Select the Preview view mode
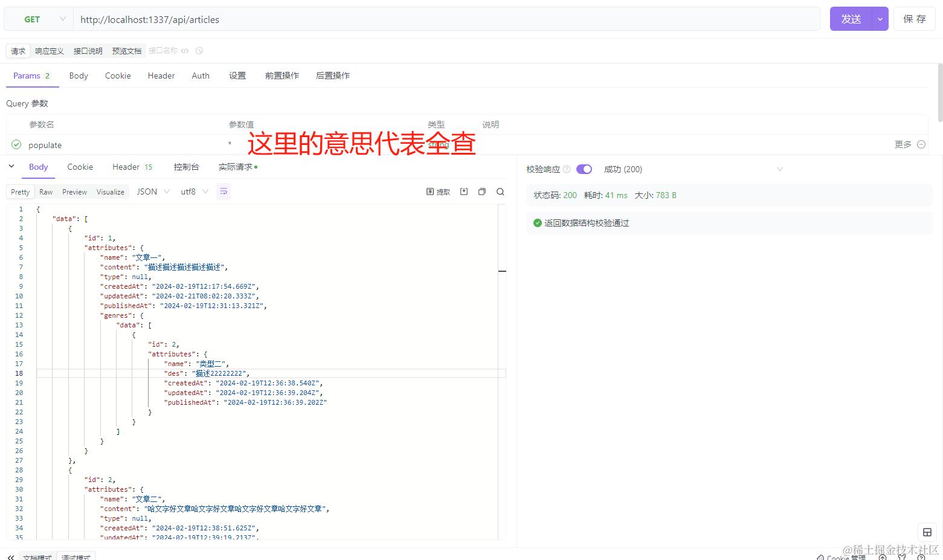Image resolution: width=943 pixels, height=560 pixels. (x=74, y=192)
